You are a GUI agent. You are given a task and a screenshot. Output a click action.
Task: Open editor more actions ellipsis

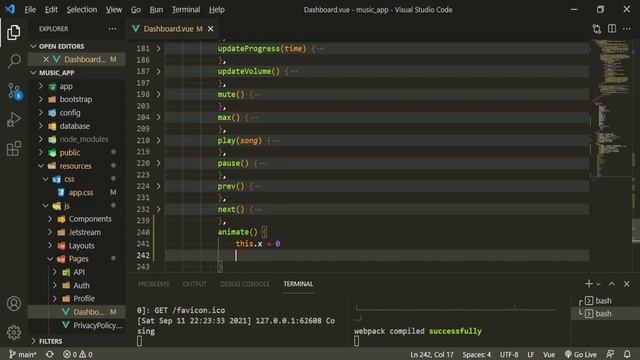[x=627, y=29]
